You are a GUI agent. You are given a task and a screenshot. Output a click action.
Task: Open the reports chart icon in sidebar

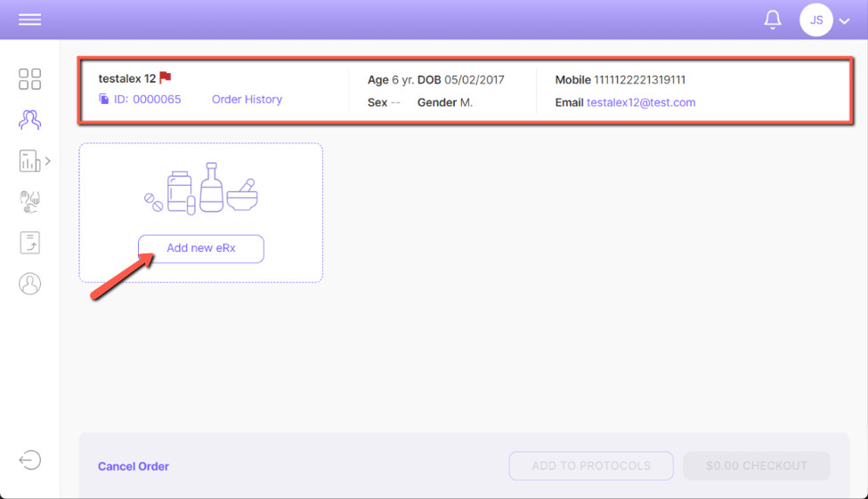(x=29, y=161)
